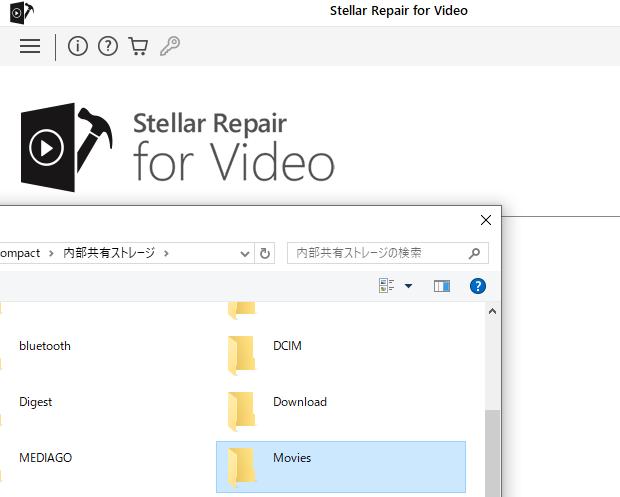
Task: Click the 内部共有ストレージ breadcrumb segment
Action: (109, 253)
